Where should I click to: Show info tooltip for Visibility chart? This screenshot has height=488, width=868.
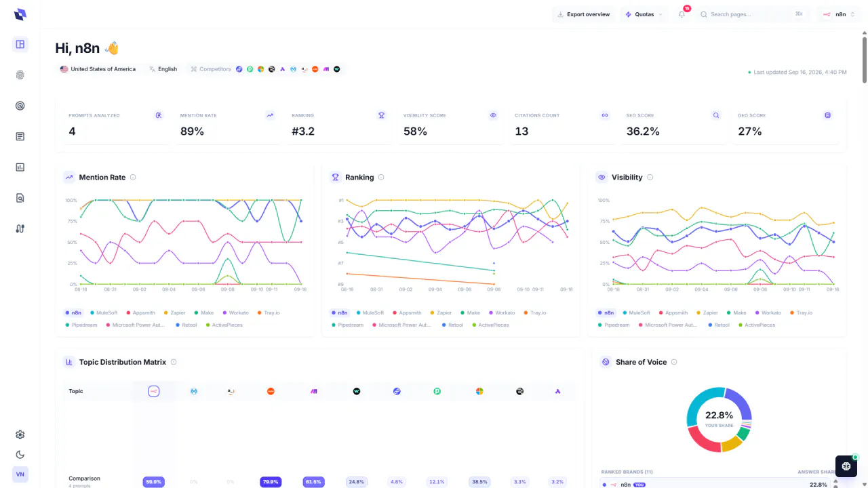[x=650, y=178]
